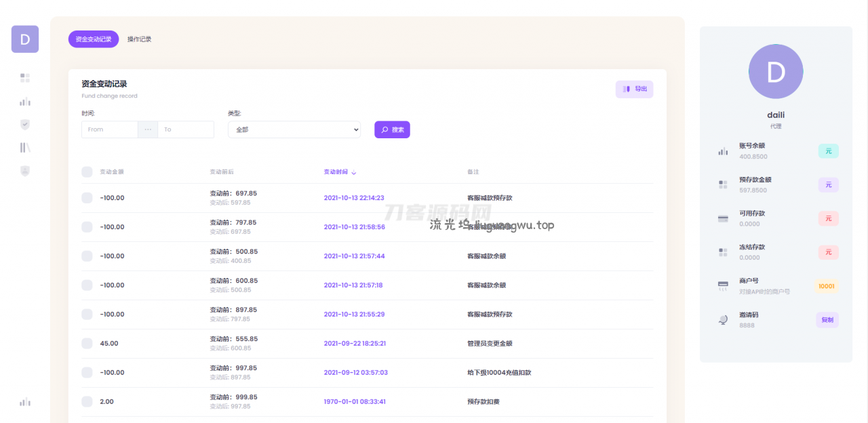
Task: Click the bar chart icon at sidebar bottom
Action: 25,402
